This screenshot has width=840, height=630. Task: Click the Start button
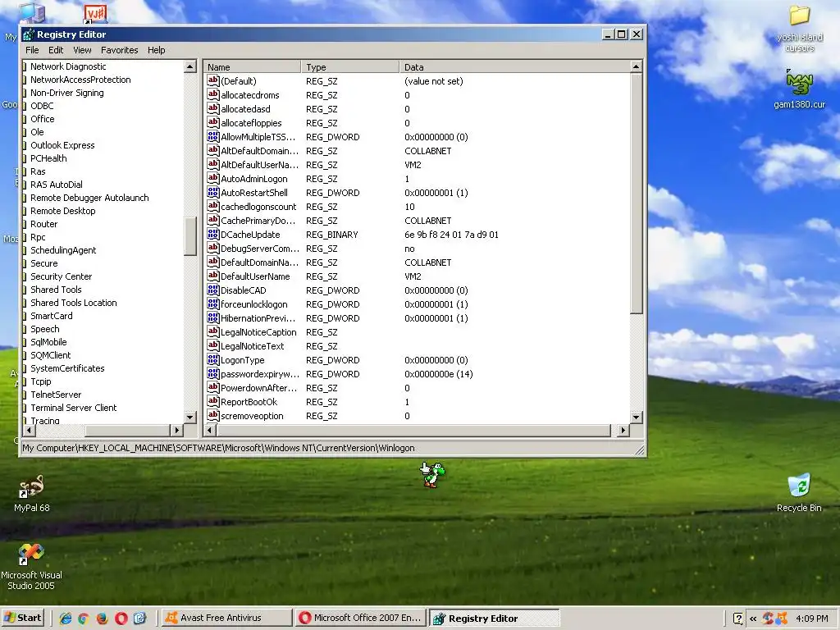[22, 619]
